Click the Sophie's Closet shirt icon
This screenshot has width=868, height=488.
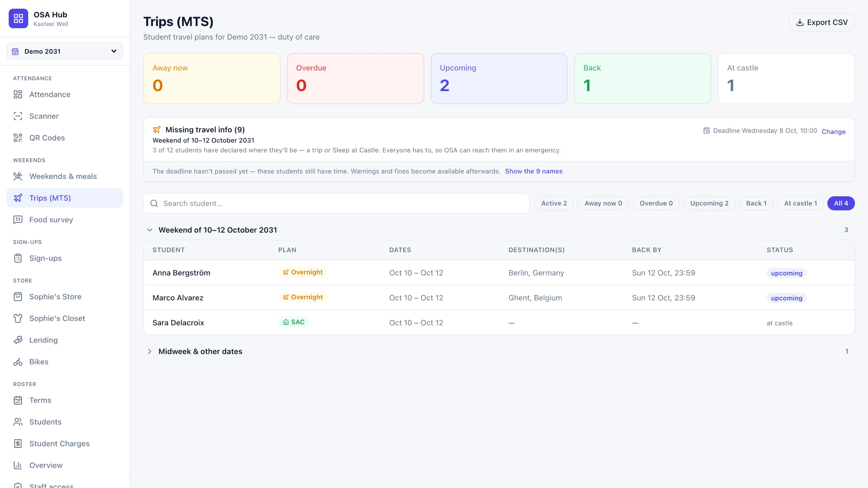pos(18,318)
